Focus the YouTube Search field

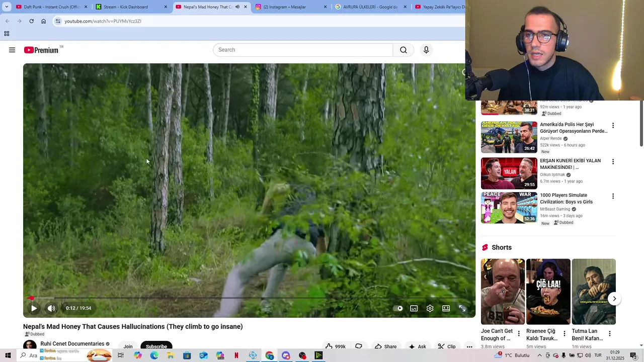coord(303,50)
